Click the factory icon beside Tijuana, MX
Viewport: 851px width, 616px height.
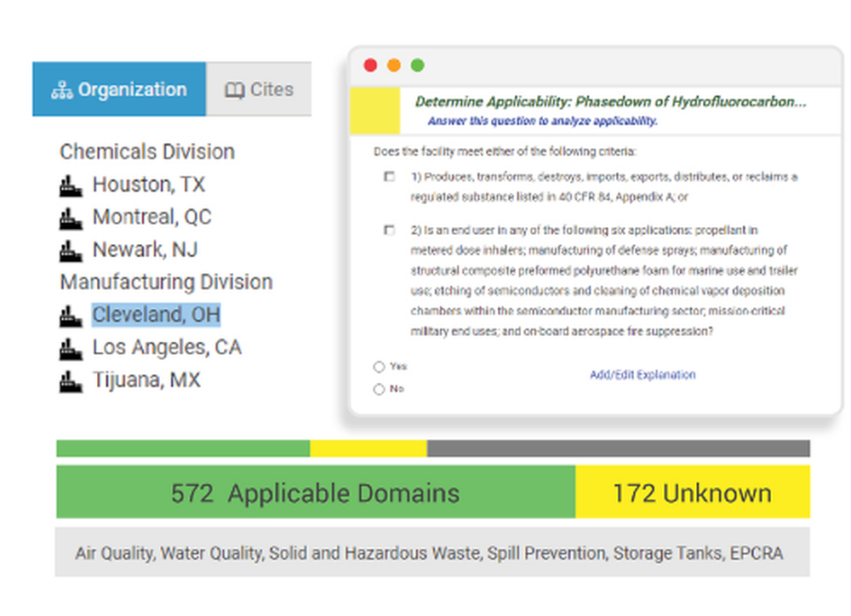click(71, 379)
